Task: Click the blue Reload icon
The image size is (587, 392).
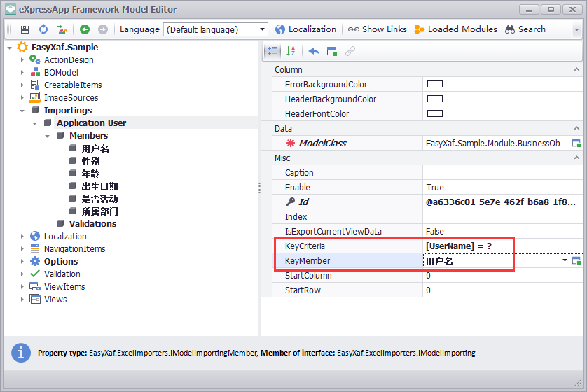Action: coord(43,29)
